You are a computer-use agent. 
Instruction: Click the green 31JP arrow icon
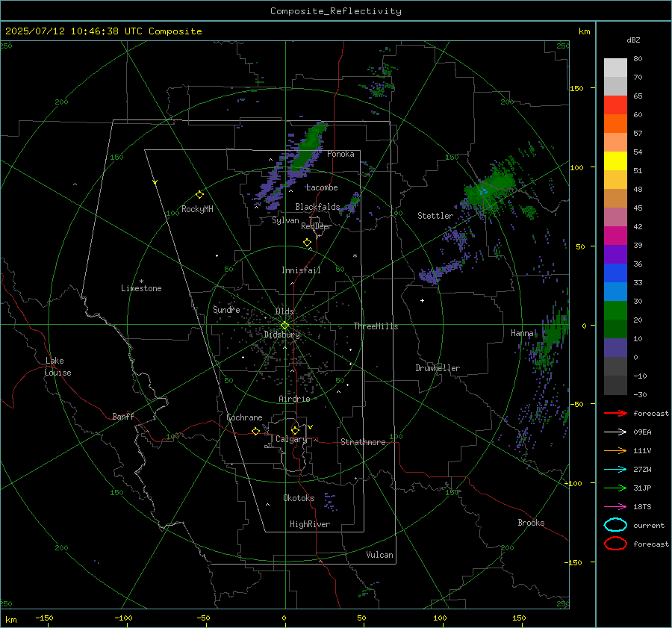pyautogui.click(x=616, y=488)
